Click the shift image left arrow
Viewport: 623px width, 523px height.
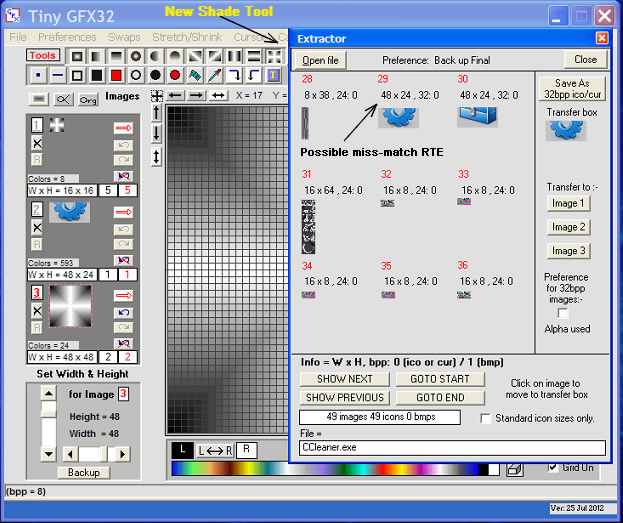tap(175, 96)
